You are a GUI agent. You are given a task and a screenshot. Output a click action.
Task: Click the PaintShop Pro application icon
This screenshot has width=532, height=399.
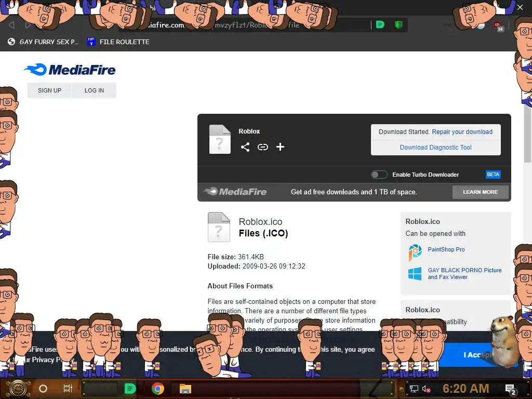pyautogui.click(x=415, y=252)
